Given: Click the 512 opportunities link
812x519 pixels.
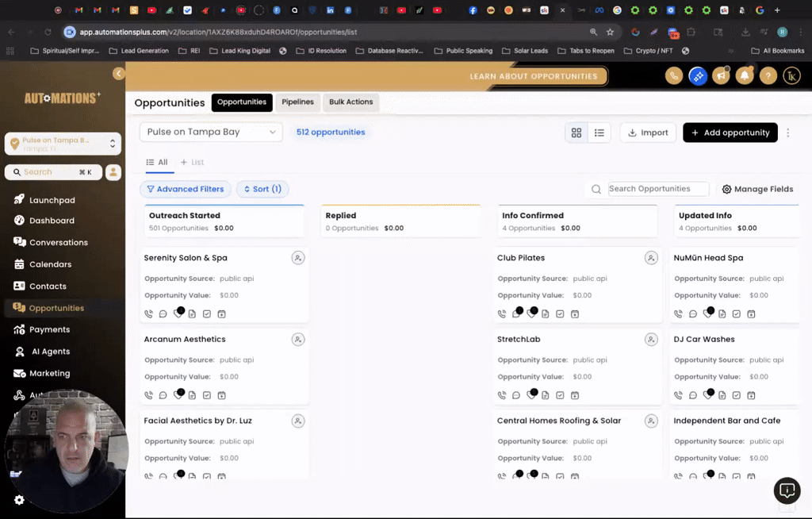Looking at the screenshot, I should 331,133.
